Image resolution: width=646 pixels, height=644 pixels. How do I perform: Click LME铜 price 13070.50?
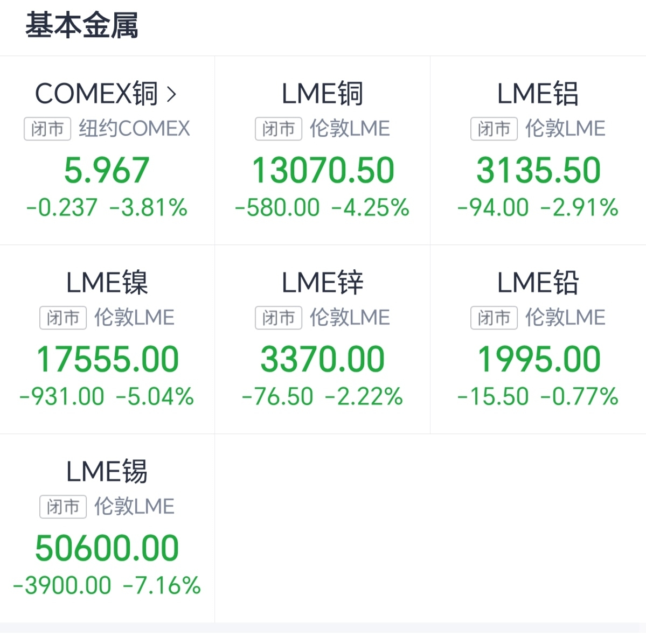323,170
